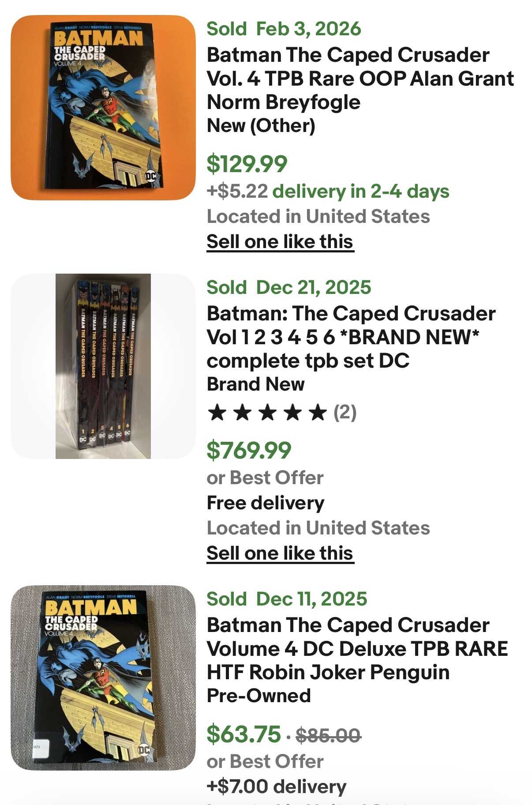Tap the (2) review count
Screen dimensions: 532x805
(345, 413)
